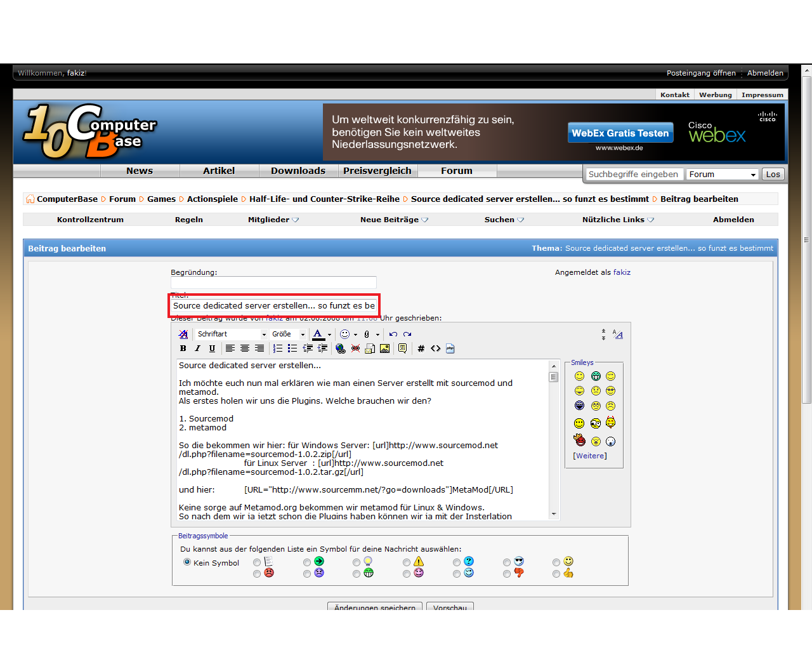Insert the devil smiley

pyautogui.click(x=610, y=423)
